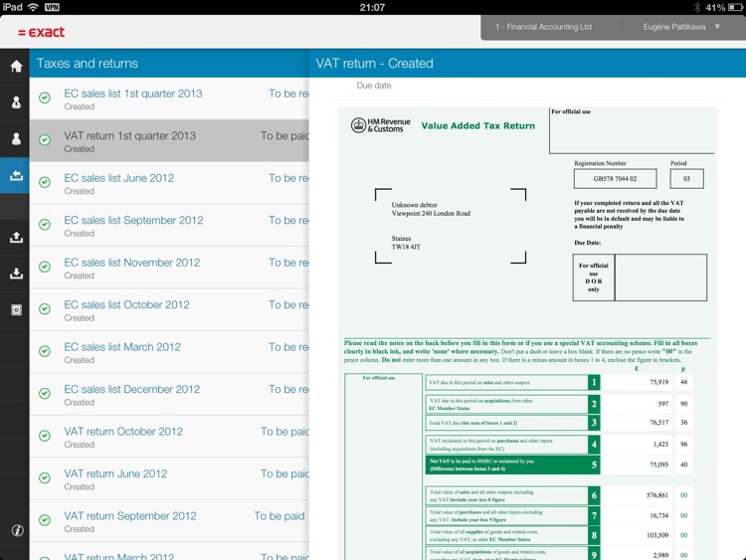Toggle check mark for EC sales list March 2012
Viewport: 746px width, 560px height.
(45, 351)
